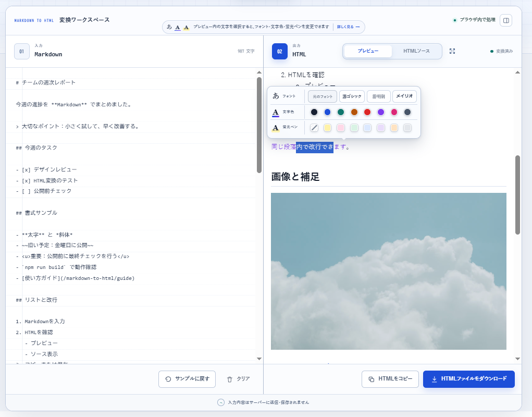Viewport: 532px width, 417px height.
Task: Expand the preview to fullscreen
Action: [452, 51]
